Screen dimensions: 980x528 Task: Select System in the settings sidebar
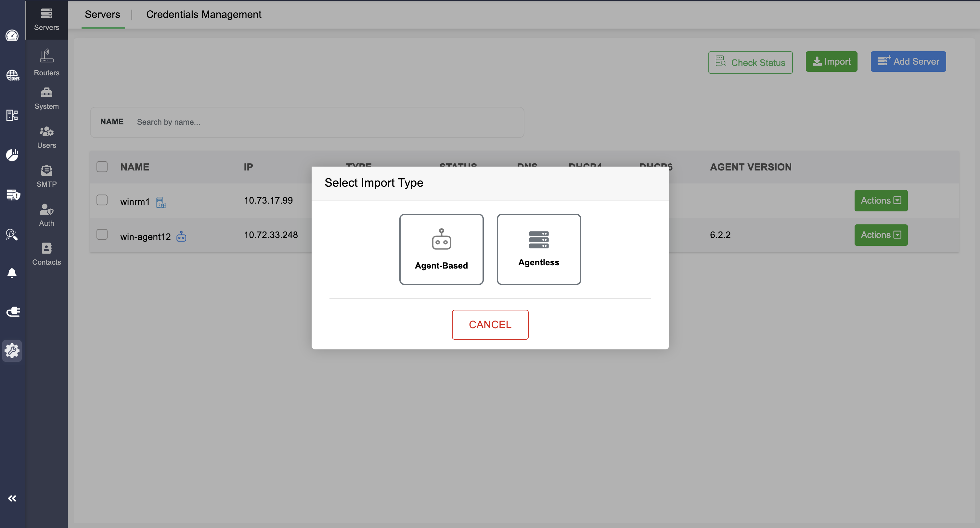pos(46,99)
